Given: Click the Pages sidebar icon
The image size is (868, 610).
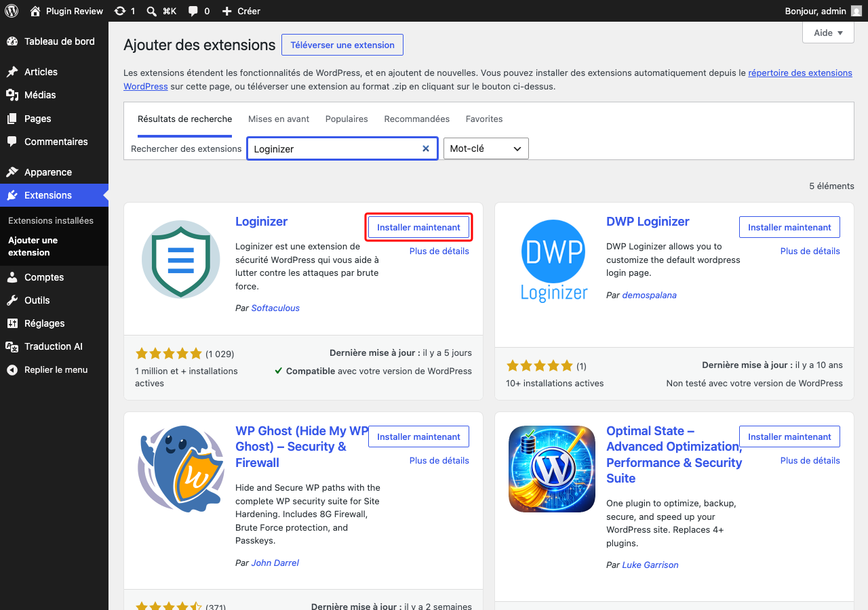Looking at the screenshot, I should (x=12, y=119).
